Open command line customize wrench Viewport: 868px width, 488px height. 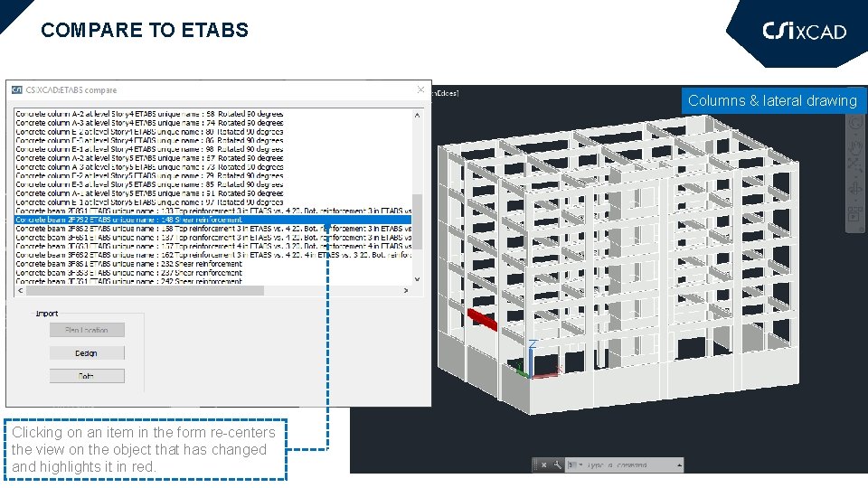[557, 465]
